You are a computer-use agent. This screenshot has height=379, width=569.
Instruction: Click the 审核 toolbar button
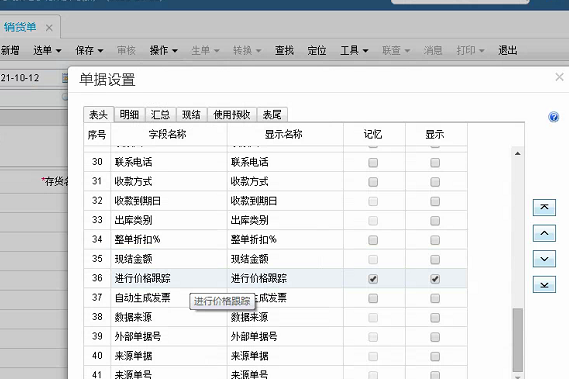(x=126, y=50)
